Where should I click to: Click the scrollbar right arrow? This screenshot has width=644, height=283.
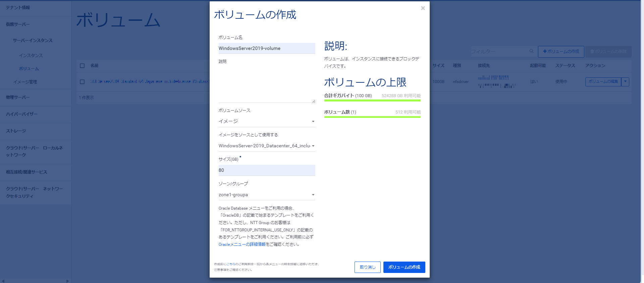coord(68,281)
